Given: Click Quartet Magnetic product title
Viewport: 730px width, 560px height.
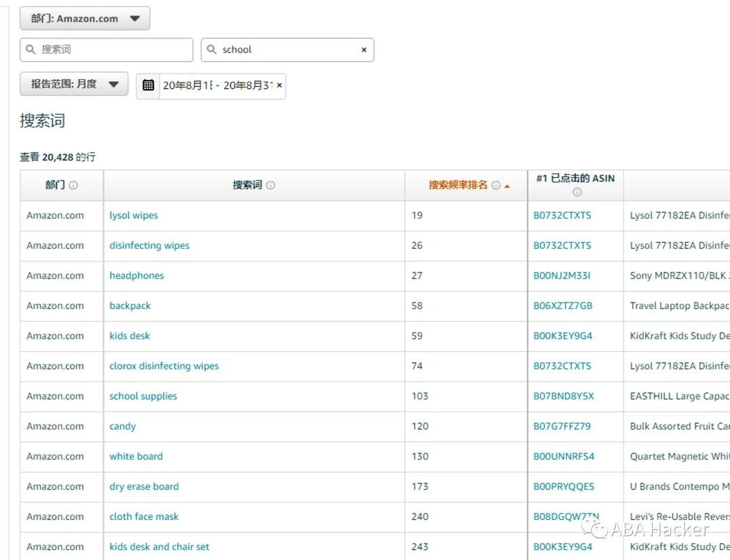Looking at the screenshot, I should (679, 456).
